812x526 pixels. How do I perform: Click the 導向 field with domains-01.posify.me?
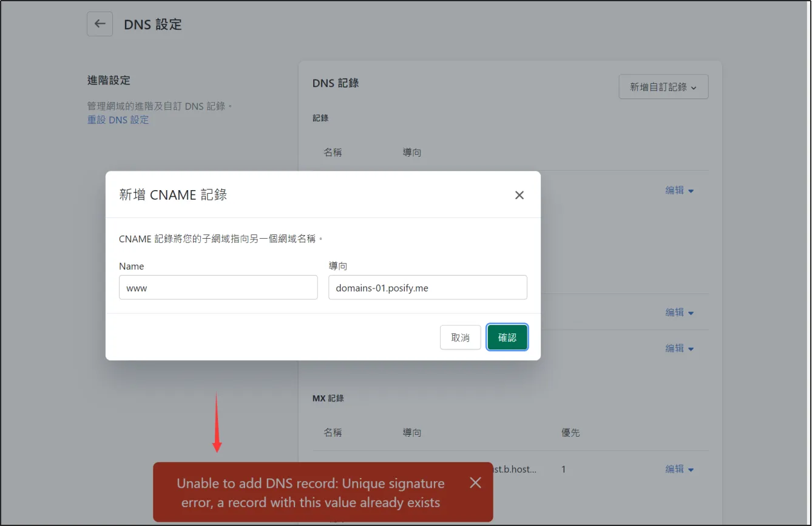[427, 288]
